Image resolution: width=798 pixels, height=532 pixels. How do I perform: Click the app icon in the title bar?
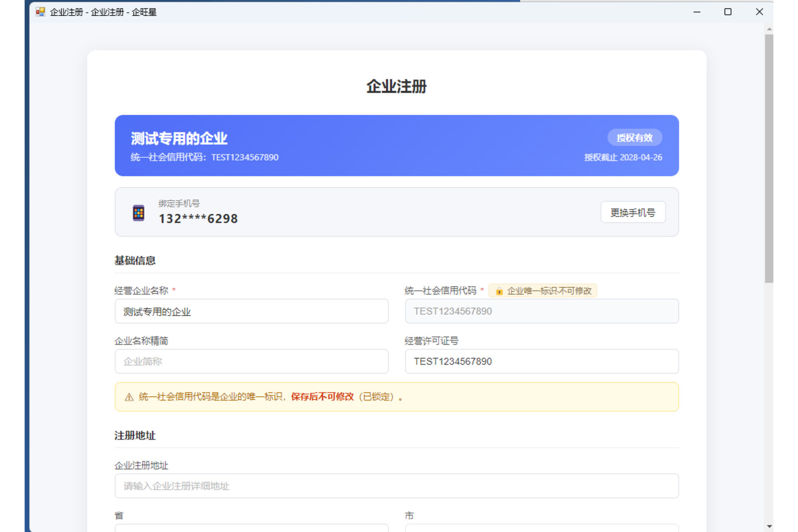pos(40,12)
